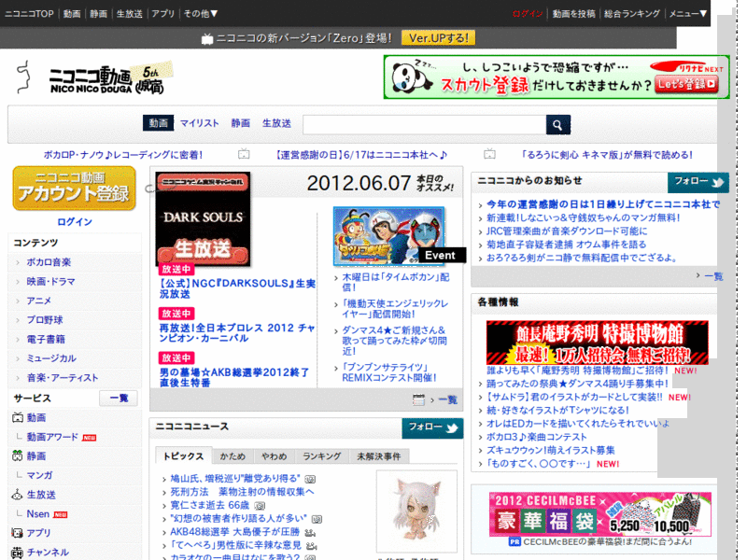This screenshot has height=560, width=747.
Task: Open アプリ in top navigation bar
Action: pyautogui.click(x=162, y=14)
